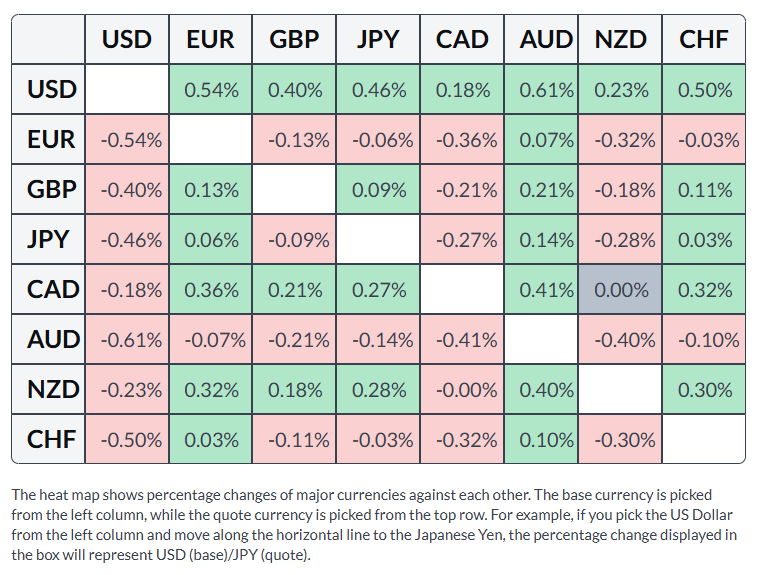Click the CAD/EUR cell showing 0.36%
The image size is (757, 575).
(x=210, y=290)
